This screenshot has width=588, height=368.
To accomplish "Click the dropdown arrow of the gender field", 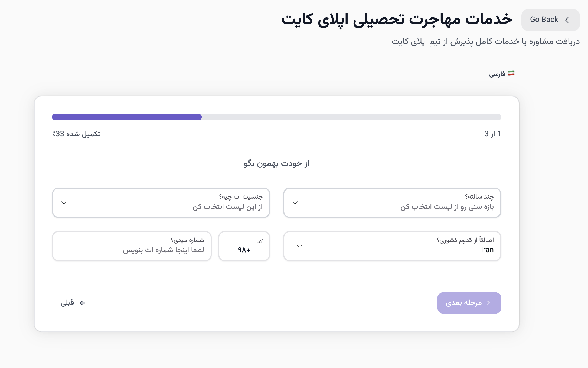I will coord(64,202).
